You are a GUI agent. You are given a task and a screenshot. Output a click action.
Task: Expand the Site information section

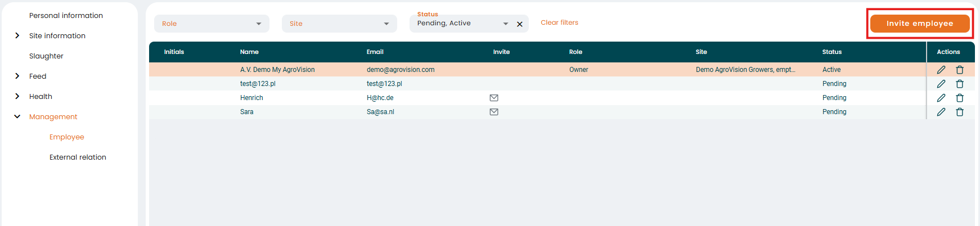tap(17, 35)
